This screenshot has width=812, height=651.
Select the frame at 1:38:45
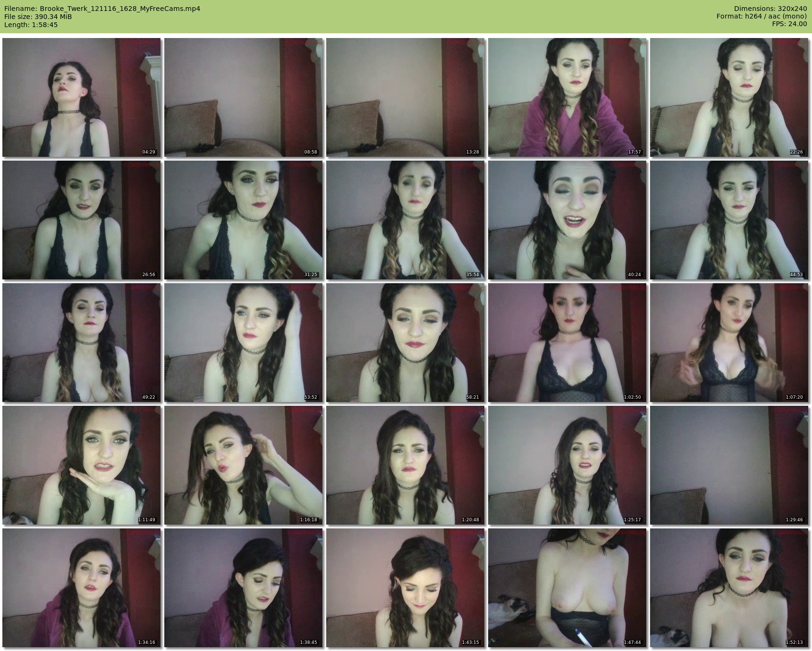[x=244, y=588]
